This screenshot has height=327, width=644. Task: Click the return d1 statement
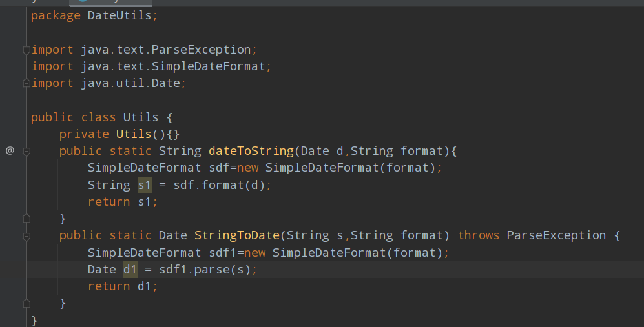(123, 286)
